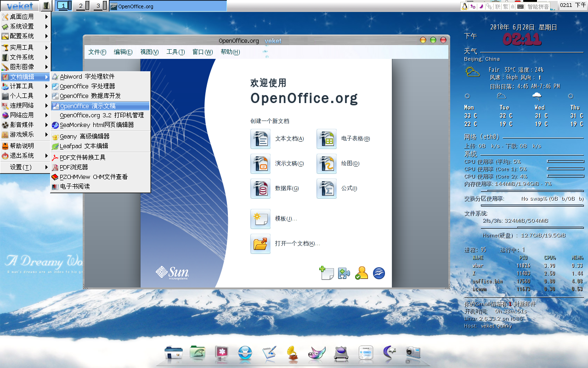Click the door exit icon next to veket
The height and width of the screenshot is (368, 588).
[x=46, y=6]
